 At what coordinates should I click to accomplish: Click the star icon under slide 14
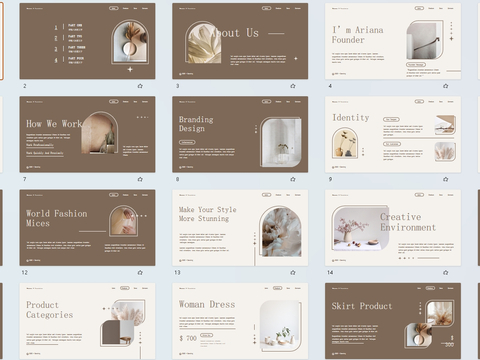(x=446, y=273)
